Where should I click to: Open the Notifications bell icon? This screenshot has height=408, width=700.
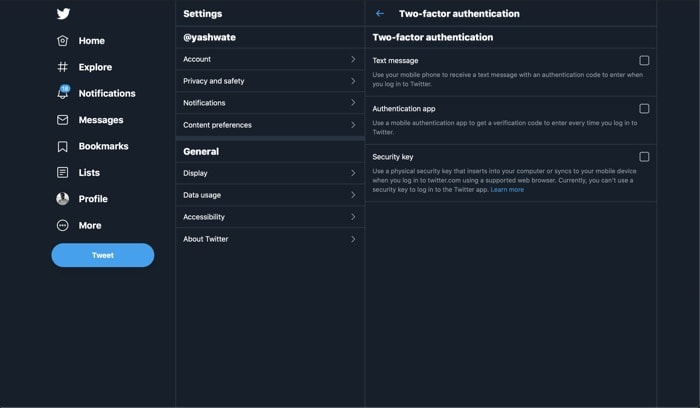click(x=63, y=92)
